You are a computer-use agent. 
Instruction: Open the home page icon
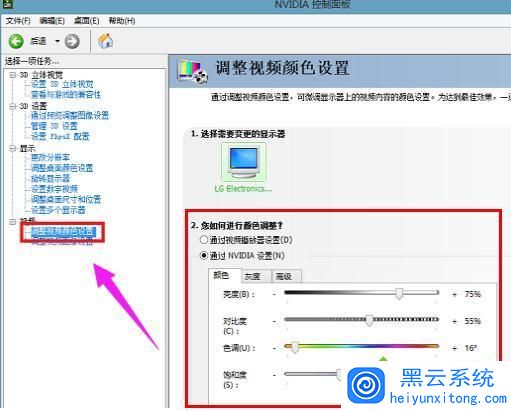coord(105,41)
